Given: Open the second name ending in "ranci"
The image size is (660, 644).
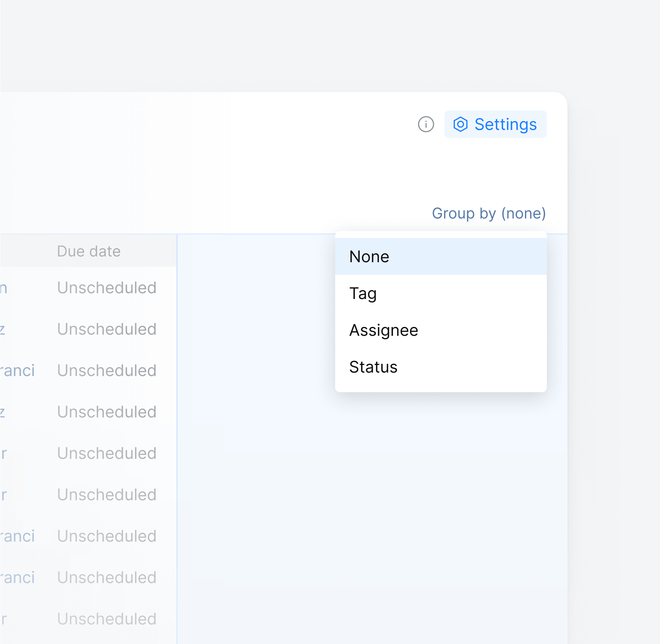Looking at the screenshot, I should [18, 536].
